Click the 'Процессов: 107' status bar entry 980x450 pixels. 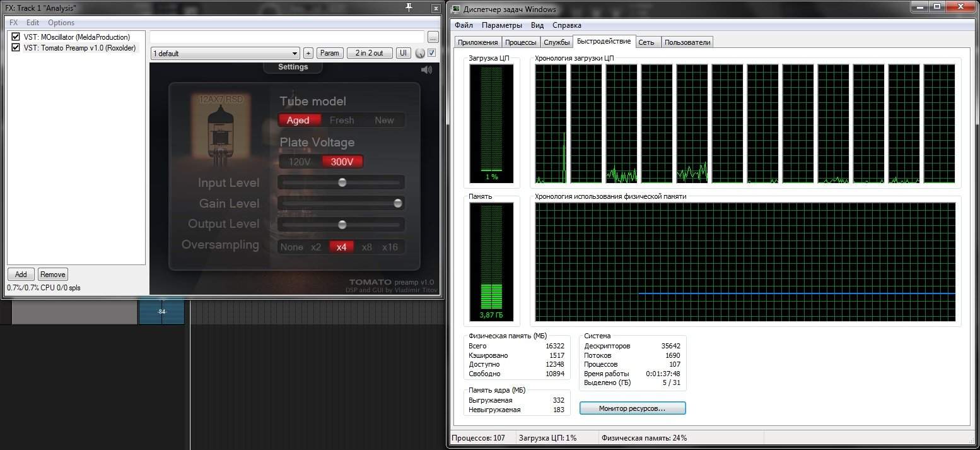pos(480,438)
